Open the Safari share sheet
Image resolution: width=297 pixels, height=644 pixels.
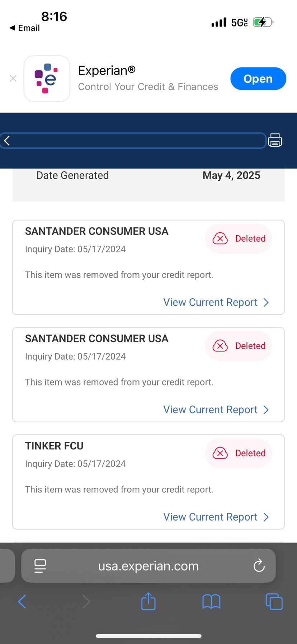[x=148, y=601]
